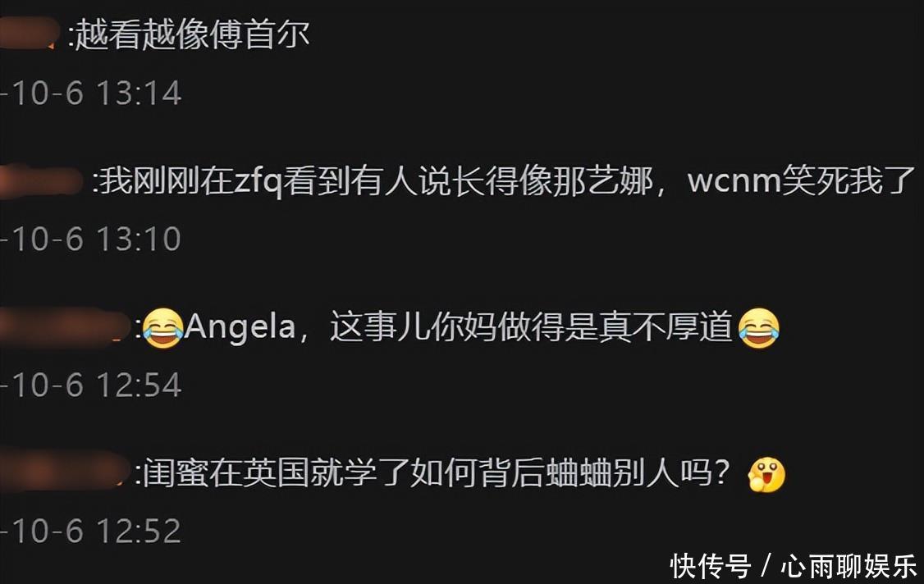Click the 10-6 13:10 timestamp

91,239
